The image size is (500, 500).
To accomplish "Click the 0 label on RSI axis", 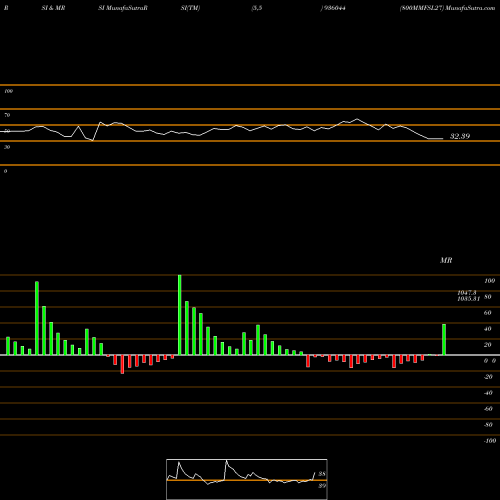I will point(5,171).
